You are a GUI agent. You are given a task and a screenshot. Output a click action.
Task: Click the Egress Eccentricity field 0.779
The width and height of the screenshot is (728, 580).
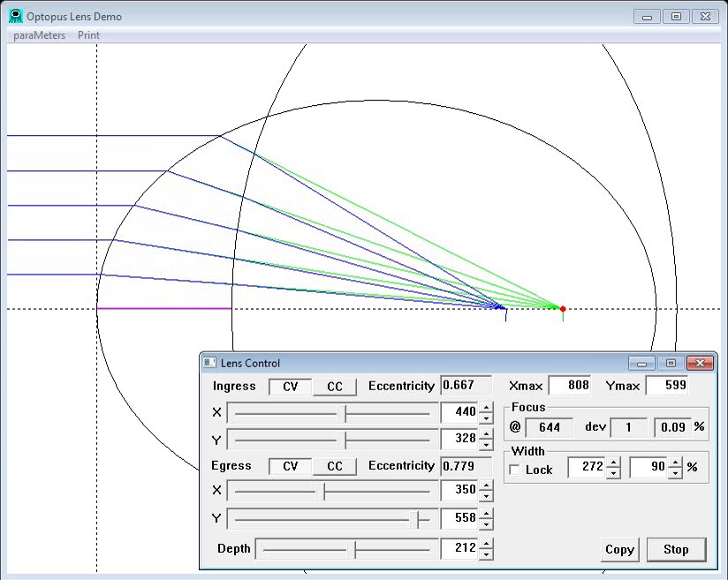tap(466, 466)
